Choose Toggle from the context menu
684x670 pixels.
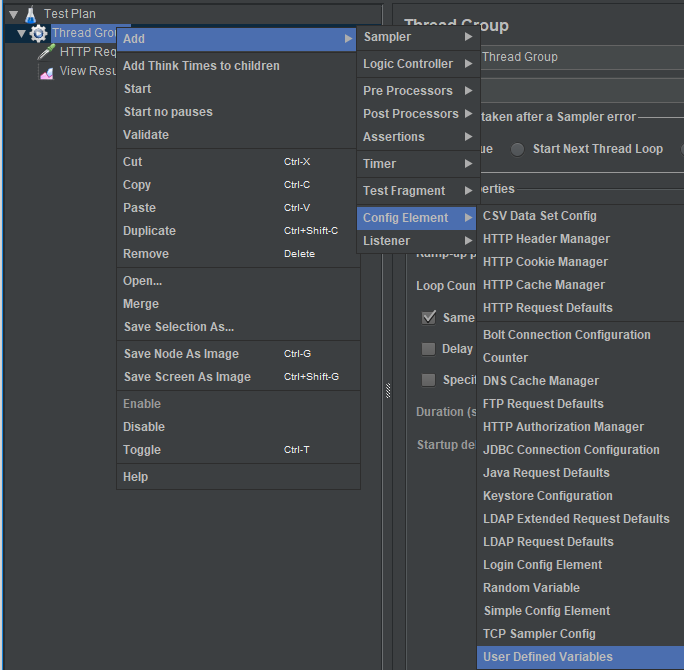coord(238,450)
